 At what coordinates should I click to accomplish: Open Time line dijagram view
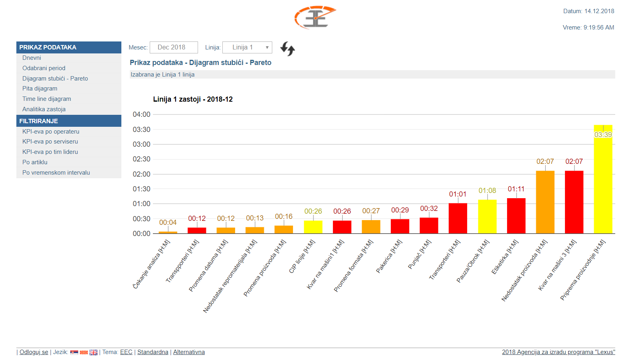click(x=47, y=99)
